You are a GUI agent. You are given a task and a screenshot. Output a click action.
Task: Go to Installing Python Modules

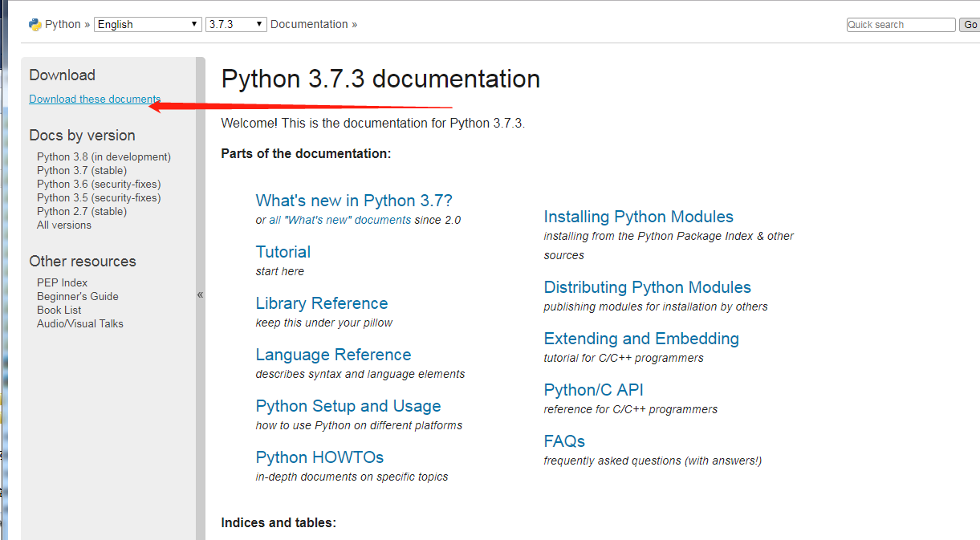pyautogui.click(x=638, y=217)
